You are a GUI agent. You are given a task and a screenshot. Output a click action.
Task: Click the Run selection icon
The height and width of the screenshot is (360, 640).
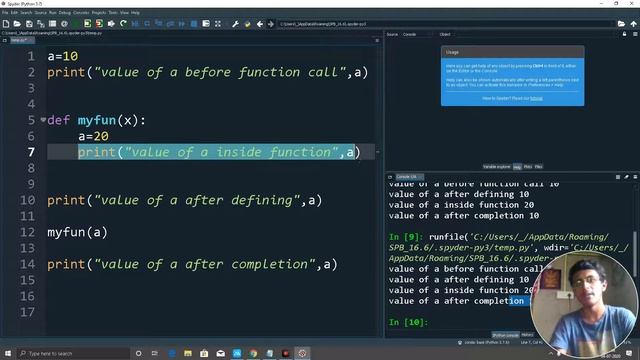click(x=111, y=24)
